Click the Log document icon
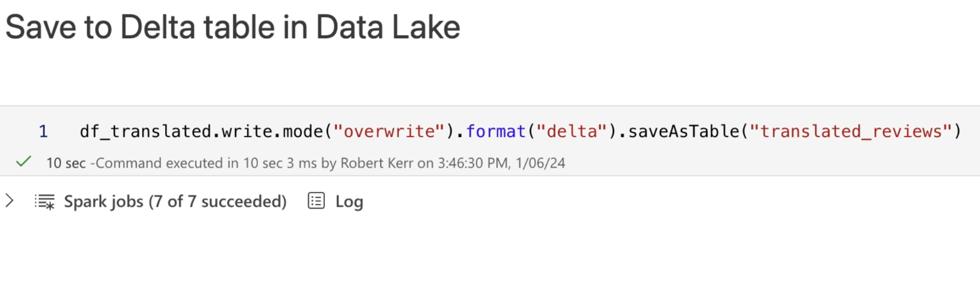This screenshot has height=289, width=980. 316,201
